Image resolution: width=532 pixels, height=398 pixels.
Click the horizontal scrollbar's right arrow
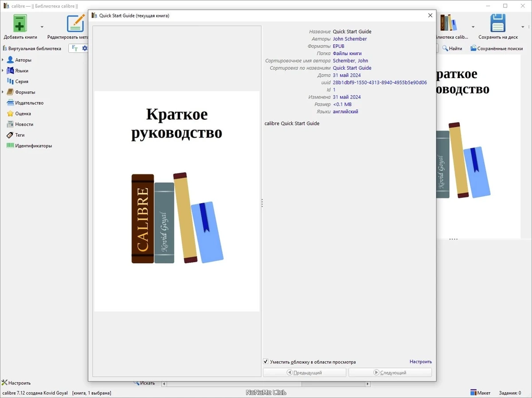pyautogui.click(x=368, y=383)
